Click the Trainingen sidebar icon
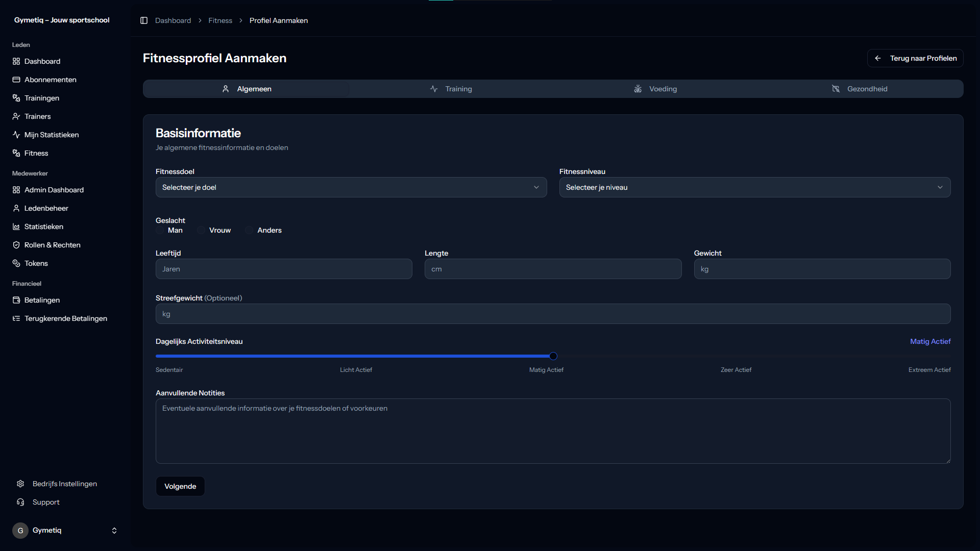The height and width of the screenshot is (551, 980). (16, 98)
